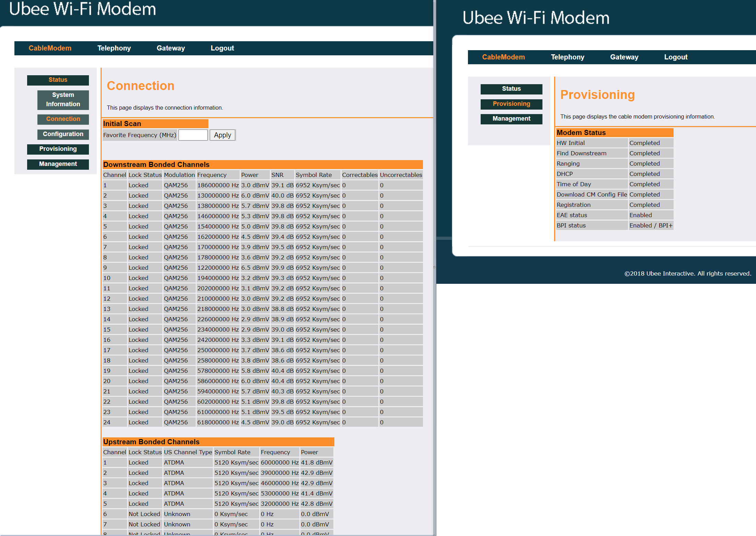Image resolution: width=756 pixels, height=536 pixels.
Task: Open the Telephony tab in left window
Action: click(114, 48)
